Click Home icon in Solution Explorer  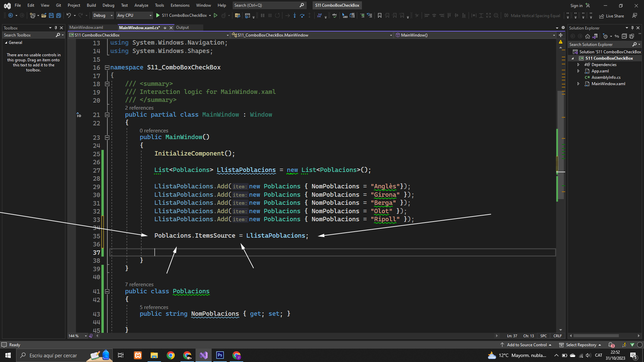(587, 36)
